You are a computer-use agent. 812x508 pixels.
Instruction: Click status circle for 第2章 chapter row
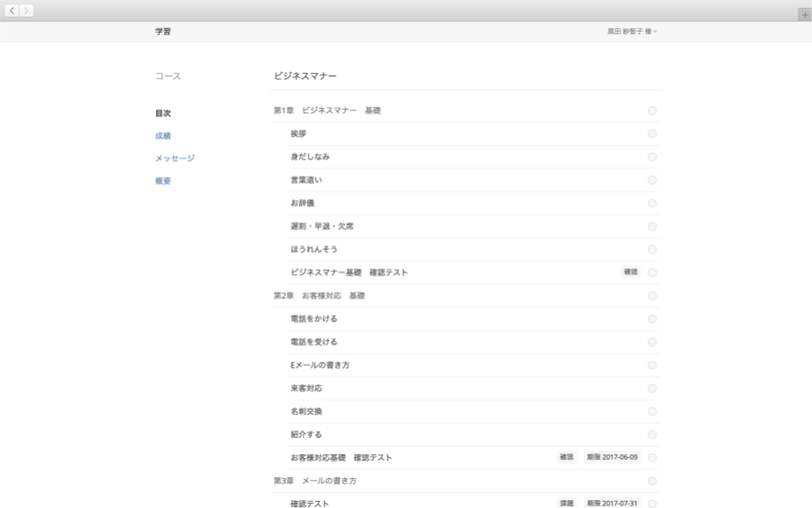click(652, 296)
